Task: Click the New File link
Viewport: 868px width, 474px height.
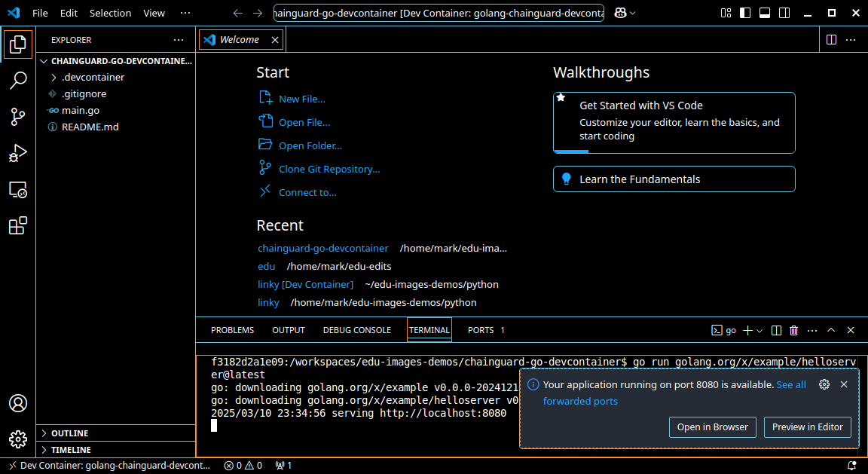Action: pyautogui.click(x=292, y=99)
